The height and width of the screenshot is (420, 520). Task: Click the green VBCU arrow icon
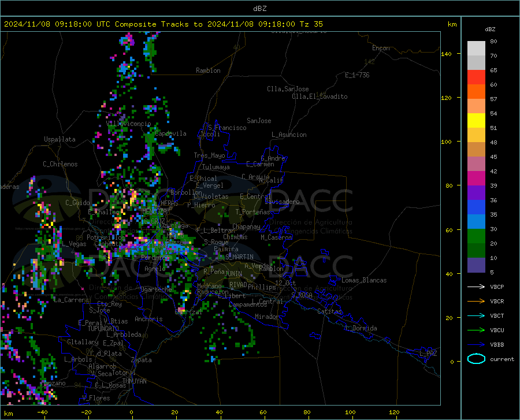click(x=476, y=330)
